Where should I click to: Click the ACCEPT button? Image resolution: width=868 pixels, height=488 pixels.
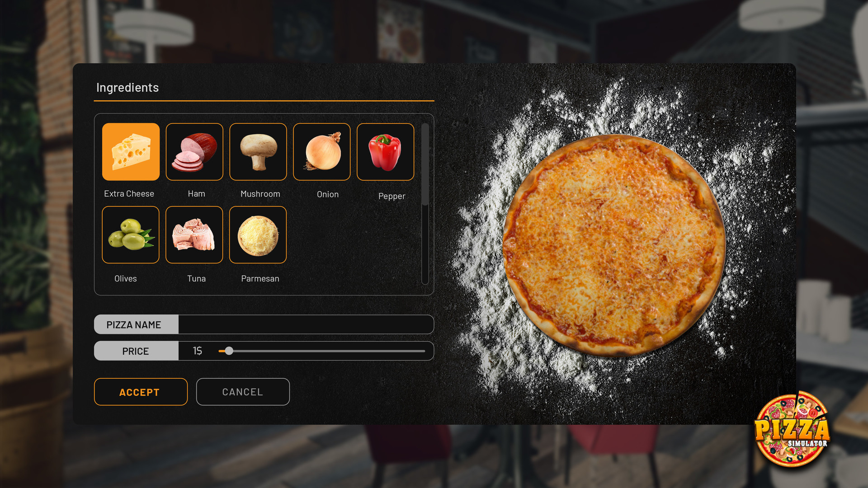140,391
